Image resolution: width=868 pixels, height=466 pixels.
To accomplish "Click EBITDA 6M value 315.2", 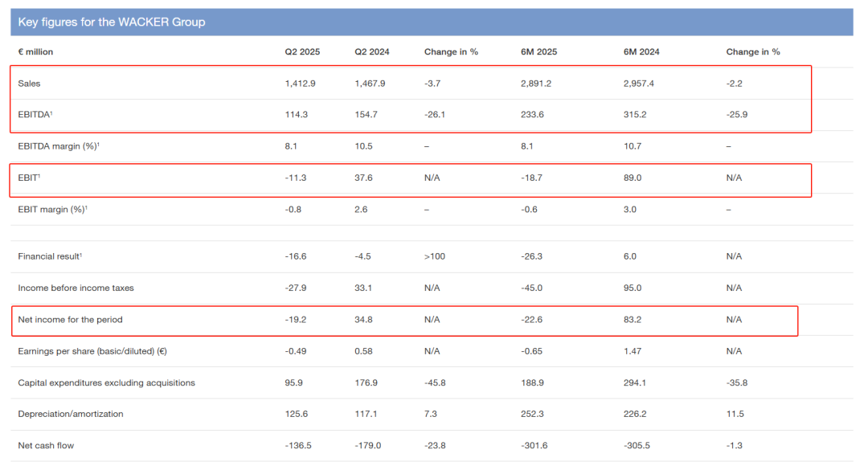I will tap(635, 115).
